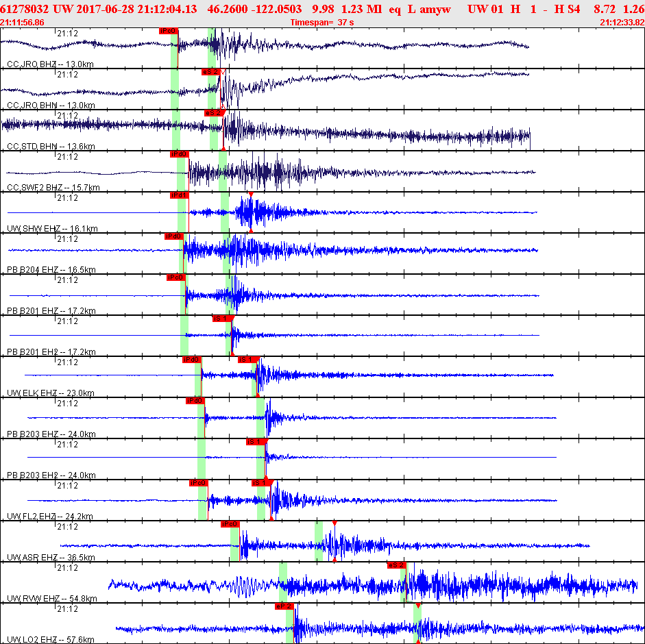Select the end time '21:12:33.82'

[x=622, y=23]
